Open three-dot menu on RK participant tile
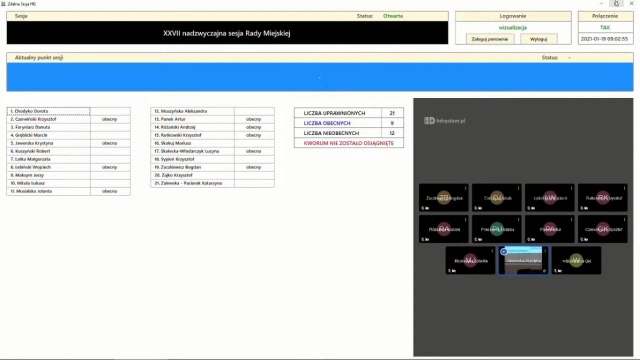 click(624, 188)
